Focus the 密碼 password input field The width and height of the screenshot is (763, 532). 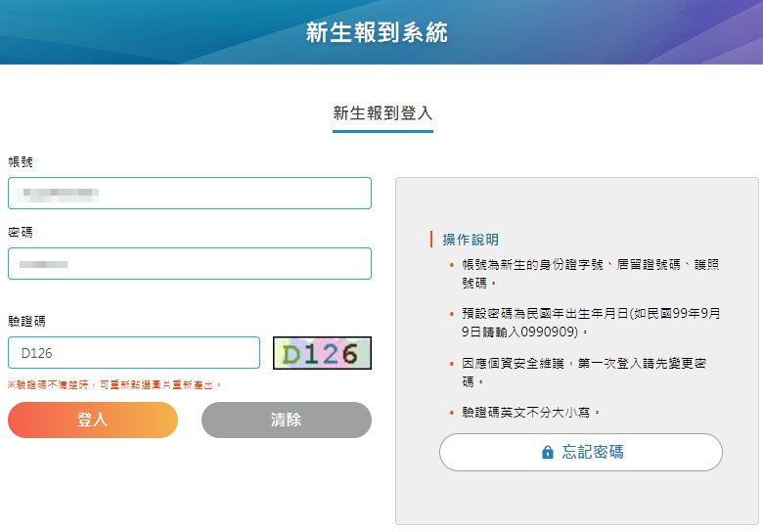pyautogui.click(x=190, y=264)
